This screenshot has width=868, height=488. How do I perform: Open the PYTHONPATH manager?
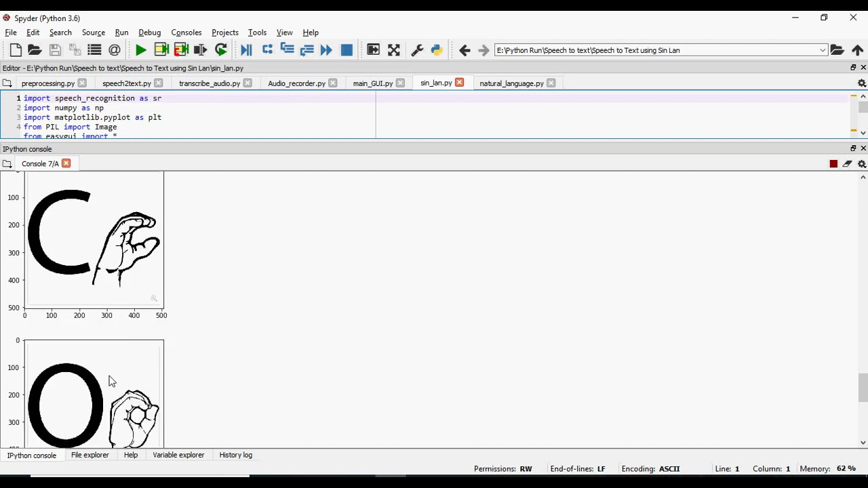pyautogui.click(x=437, y=50)
